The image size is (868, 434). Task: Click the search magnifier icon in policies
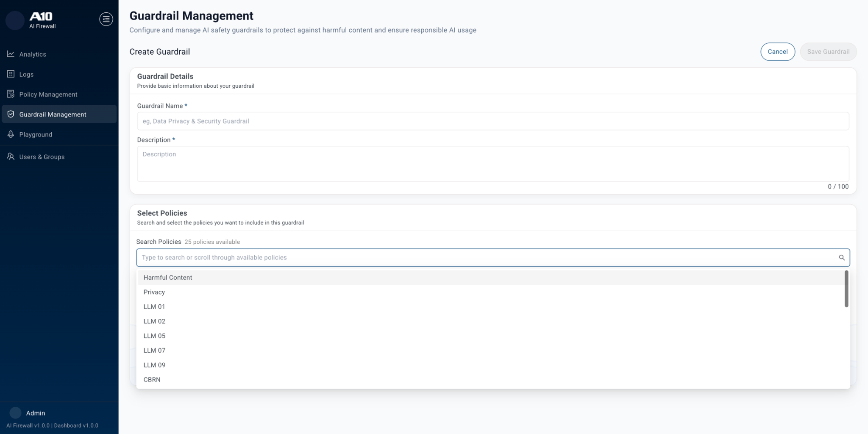coord(841,258)
